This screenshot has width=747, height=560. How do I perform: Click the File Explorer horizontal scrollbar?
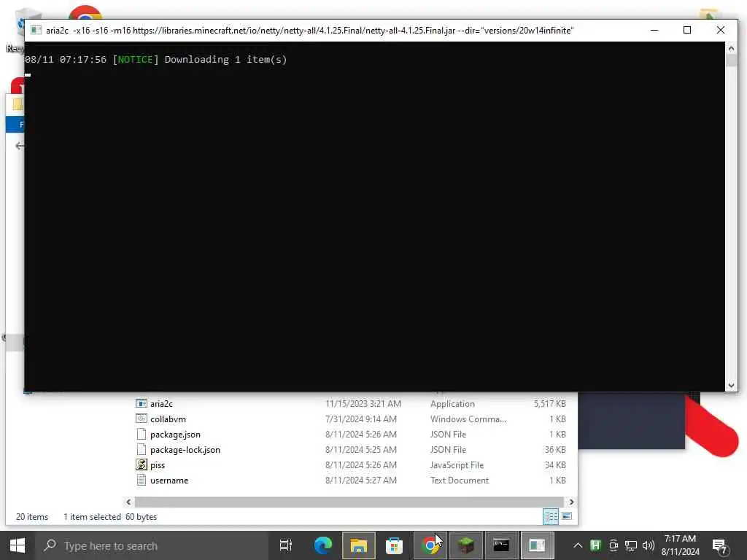click(349, 502)
